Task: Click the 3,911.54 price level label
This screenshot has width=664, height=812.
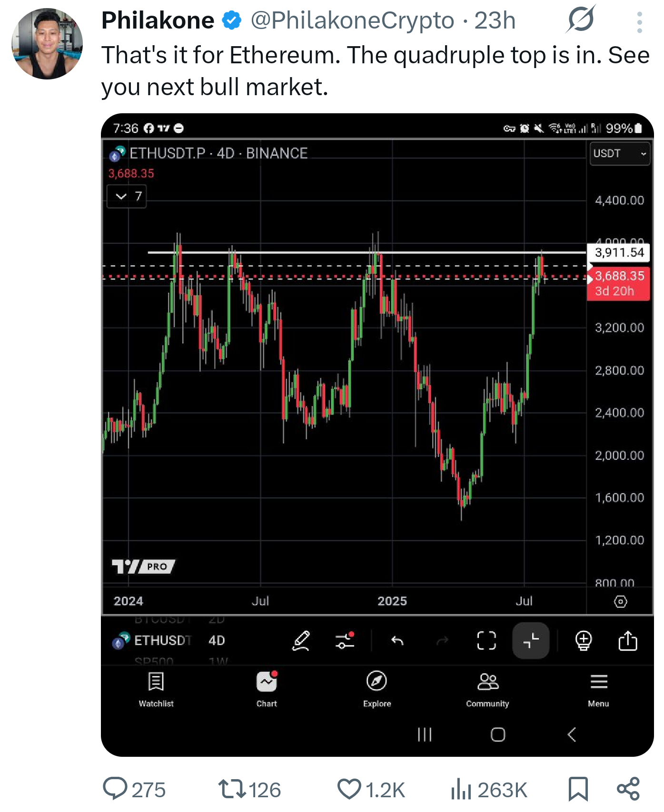Action: (619, 252)
